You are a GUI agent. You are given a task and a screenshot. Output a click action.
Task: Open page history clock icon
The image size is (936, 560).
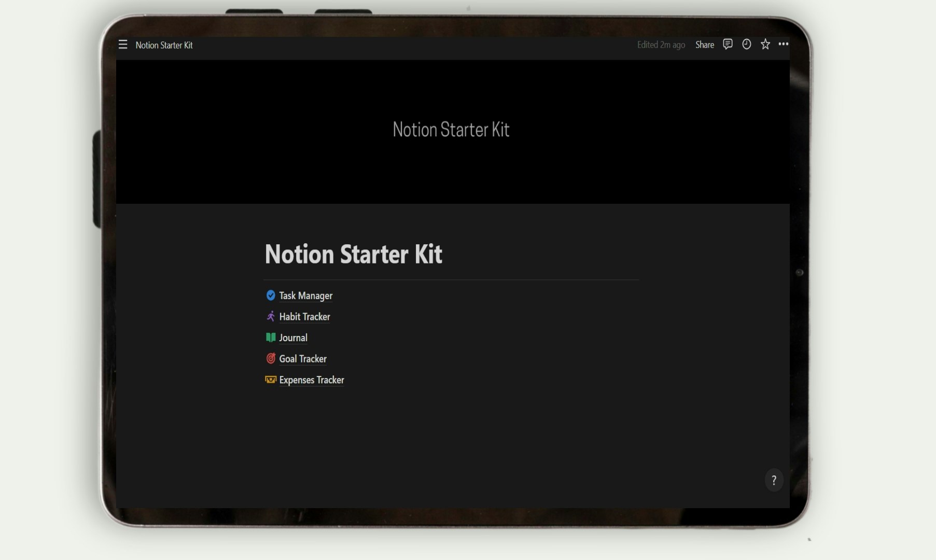click(x=746, y=44)
